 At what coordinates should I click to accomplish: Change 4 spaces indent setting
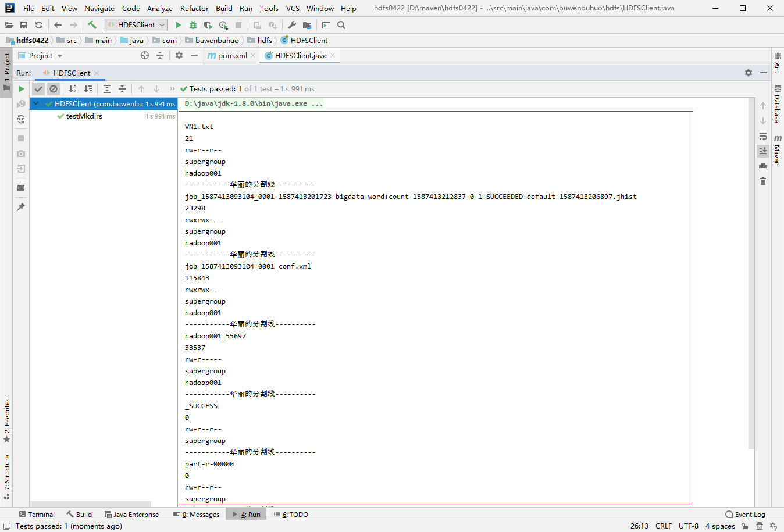(720, 526)
